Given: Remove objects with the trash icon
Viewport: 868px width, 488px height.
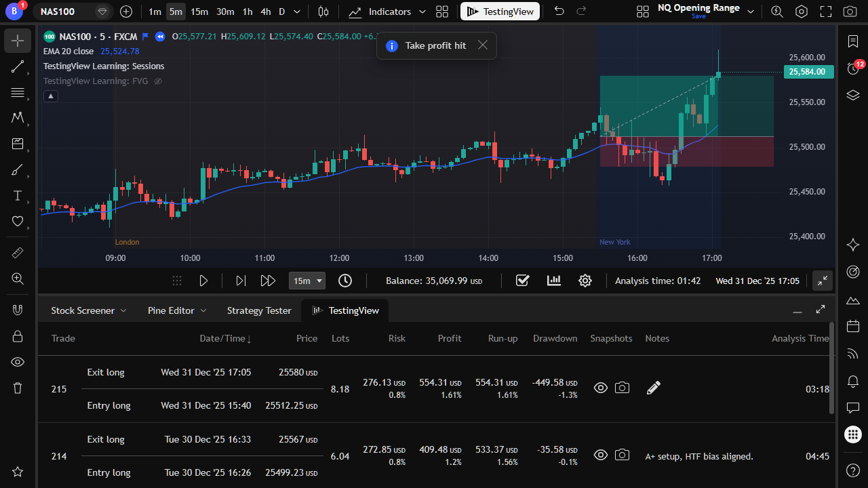Looking at the screenshot, I should click(x=18, y=388).
